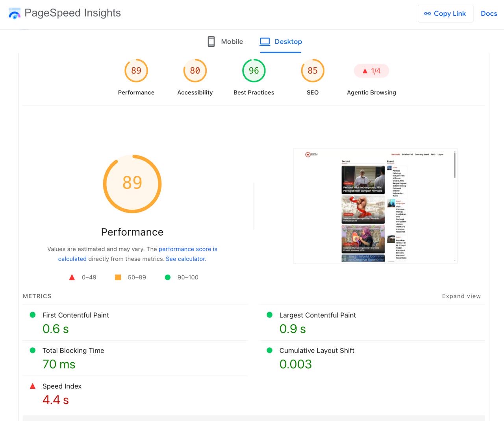Image resolution: width=504 pixels, height=421 pixels.
Task: Click the Performance label under score 89
Action: [x=136, y=92]
